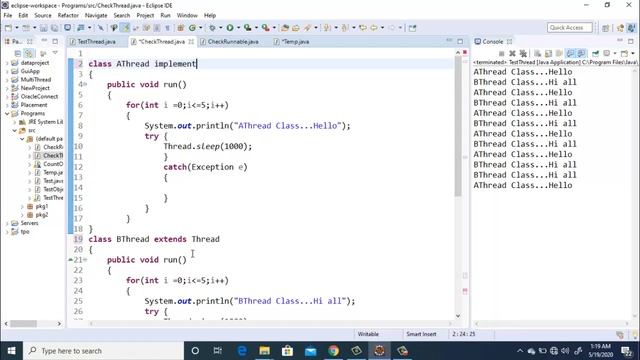Image resolution: width=640 pixels, height=360 pixels.
Task: Click the Clear Console icon
Action: click(x=538, y=53)
